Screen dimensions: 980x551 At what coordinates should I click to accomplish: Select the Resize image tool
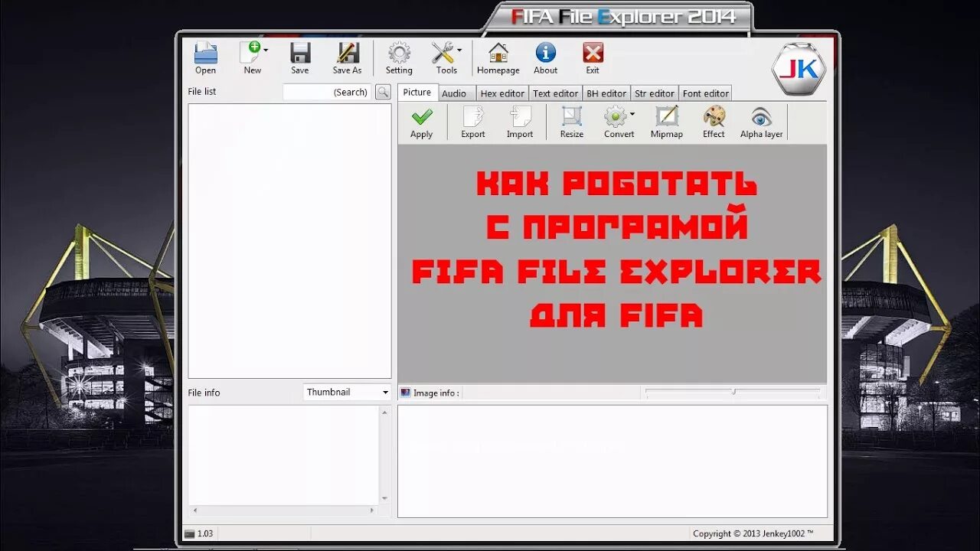pos(571,116)
